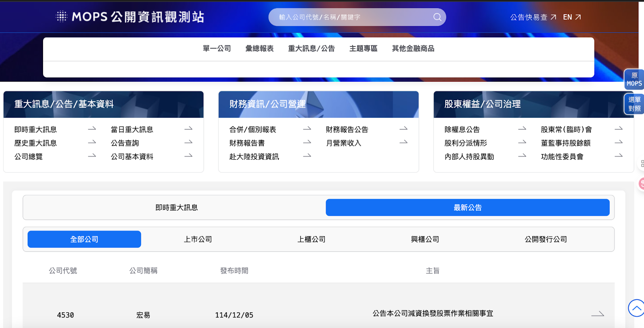Click arrow icon next to 功能性委員會

click(619, 156)
